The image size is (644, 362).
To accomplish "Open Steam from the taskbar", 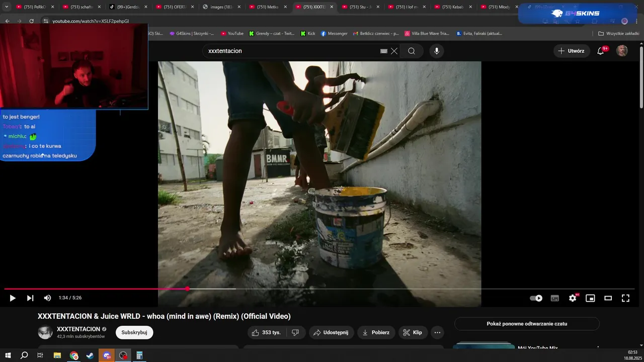I will point(90,355).
